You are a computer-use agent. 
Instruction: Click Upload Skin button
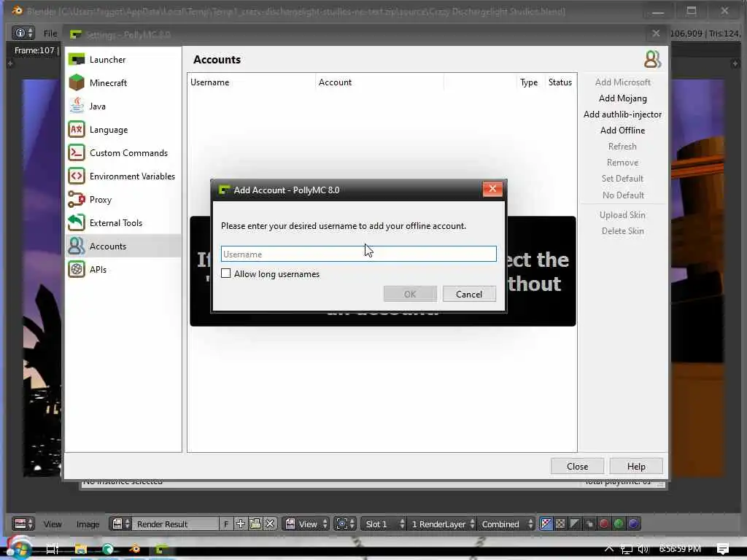tap(623, 215)
